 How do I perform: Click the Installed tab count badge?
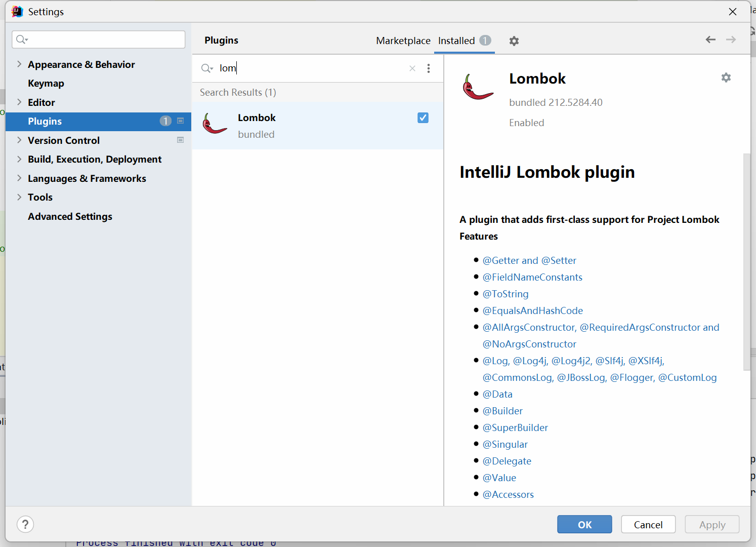485,41
